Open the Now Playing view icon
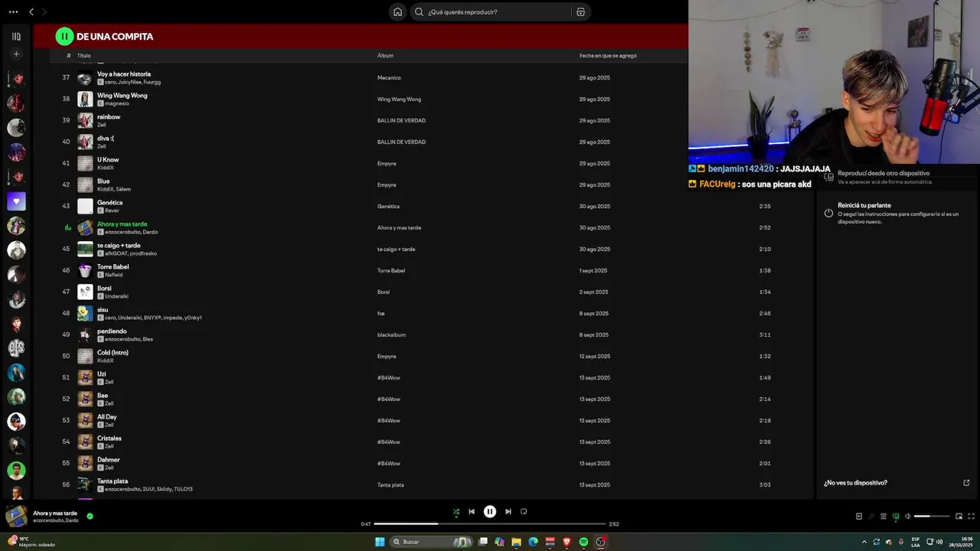980x551 pixels. click(x=858, y=517)
